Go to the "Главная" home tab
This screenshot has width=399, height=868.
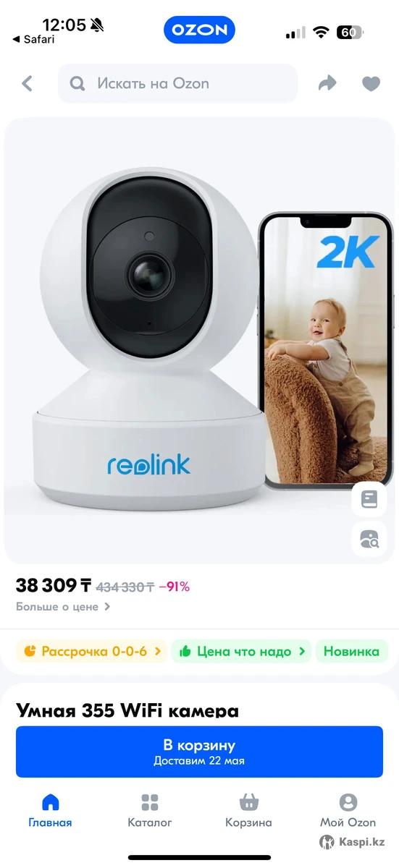click(x=50, y=811)
